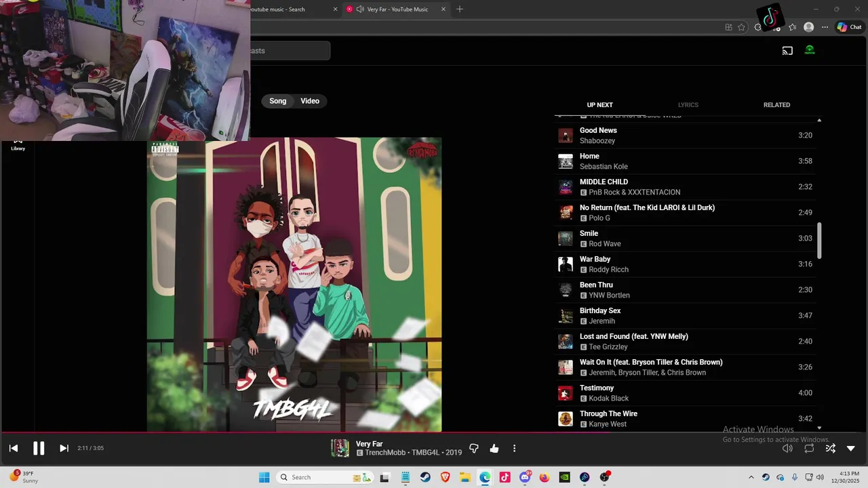Screen dimensions: 868x488
Task: Open Copilot Chat in Edge
Action: click(849, 27)
